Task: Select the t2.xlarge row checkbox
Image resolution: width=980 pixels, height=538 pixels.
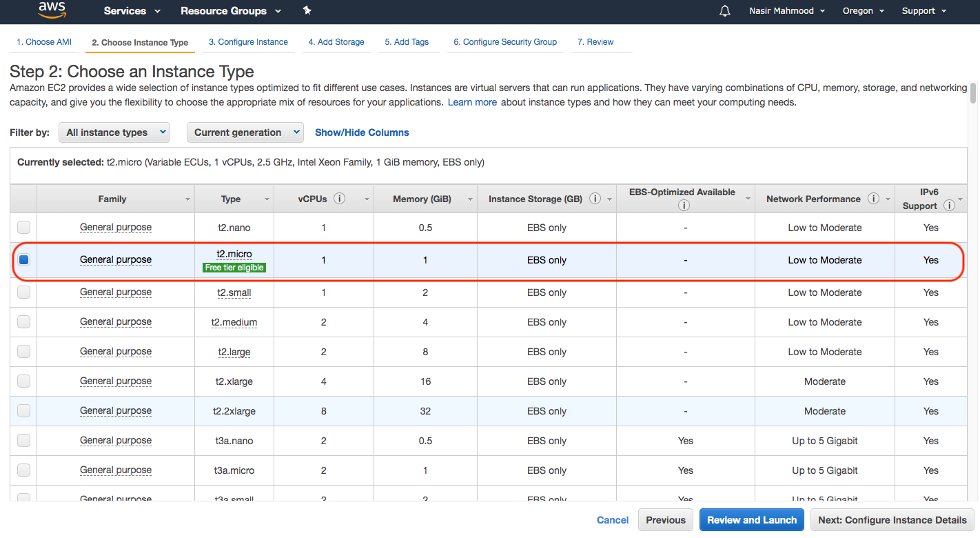Action: (23, 381)
